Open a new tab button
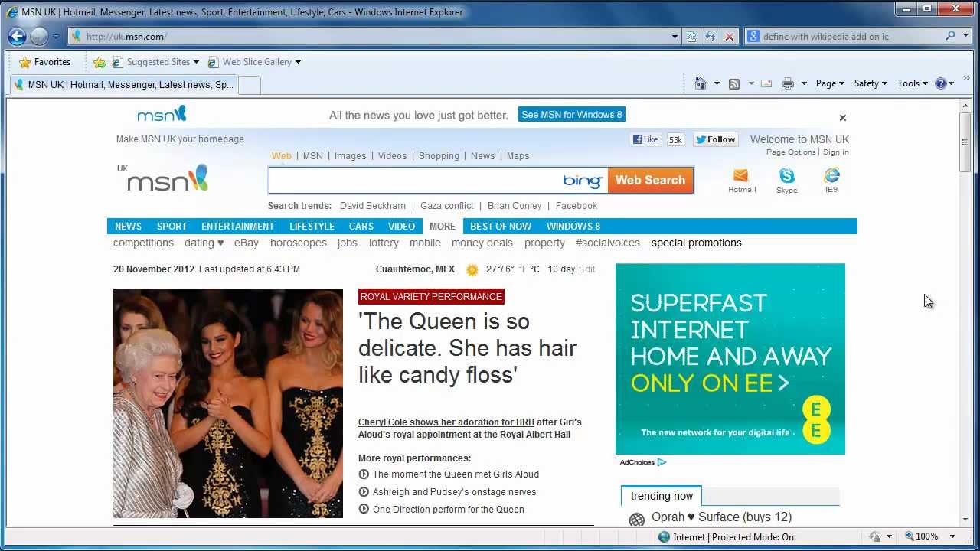Image resolution: width=980 pixels, height=551 pixels. [x=250, y=85]
